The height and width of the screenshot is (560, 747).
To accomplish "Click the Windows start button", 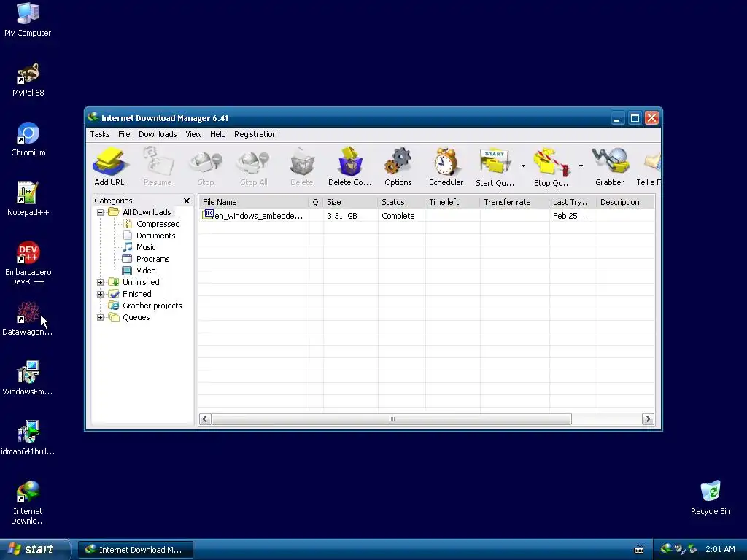I will (x=35, y=549).
